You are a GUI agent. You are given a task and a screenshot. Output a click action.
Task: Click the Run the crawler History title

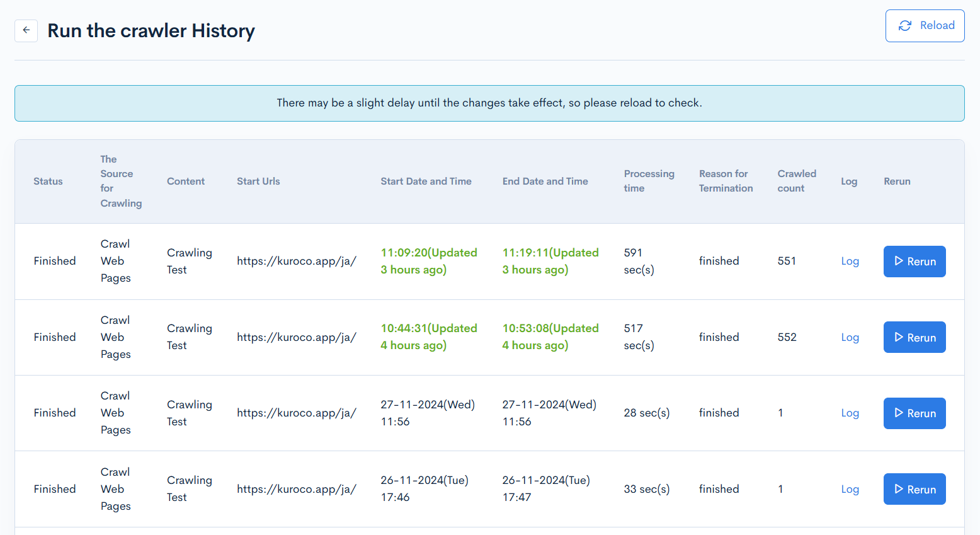pyautogui.click(x=151, y=31)
